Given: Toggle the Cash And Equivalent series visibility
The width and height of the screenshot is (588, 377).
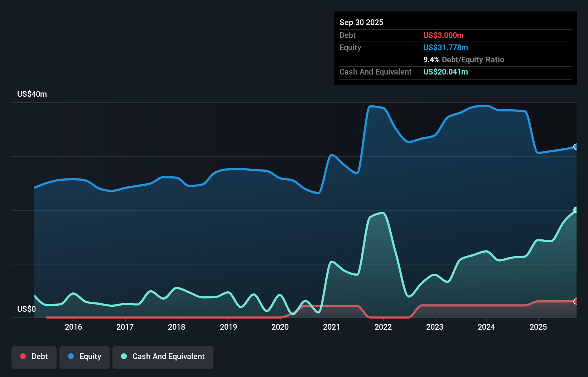Looking at the screenshot, I should 163,357.
